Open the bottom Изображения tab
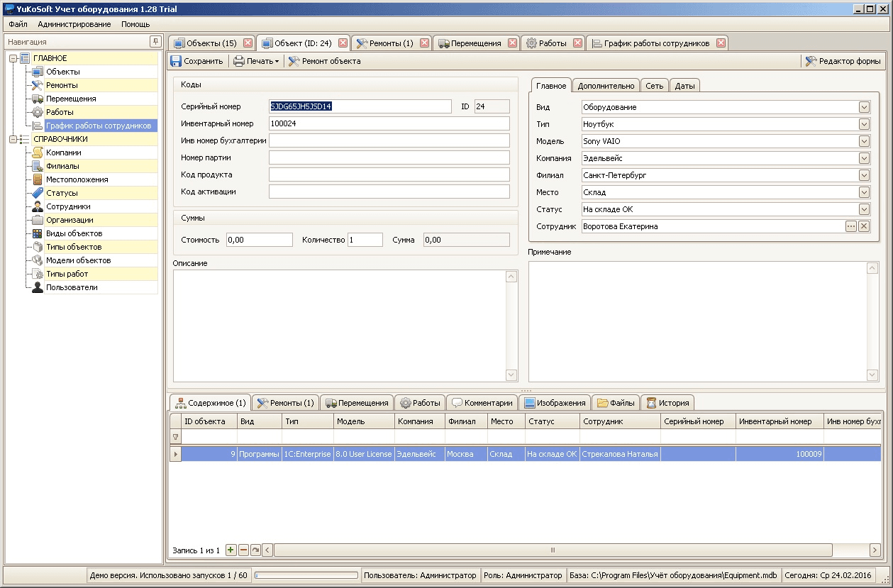This screenshot has width=893, height=588. [x=555, y=403]
